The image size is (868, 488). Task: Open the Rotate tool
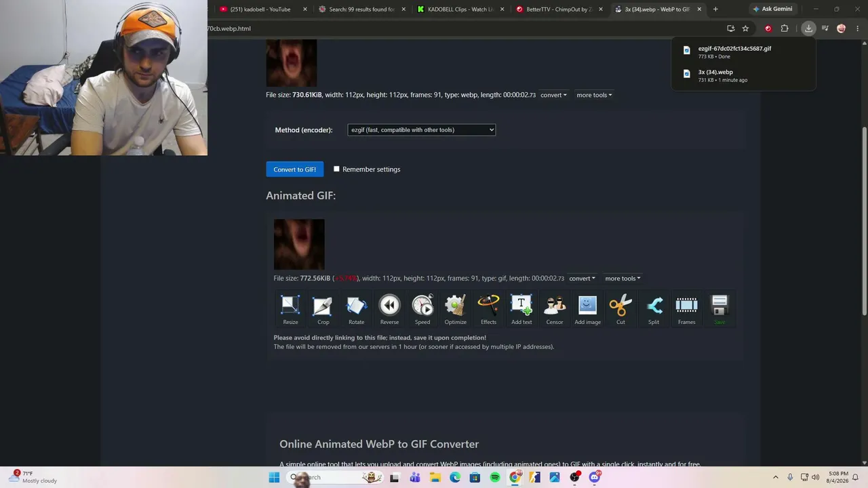pyautogui.click(x=356, y=310)
